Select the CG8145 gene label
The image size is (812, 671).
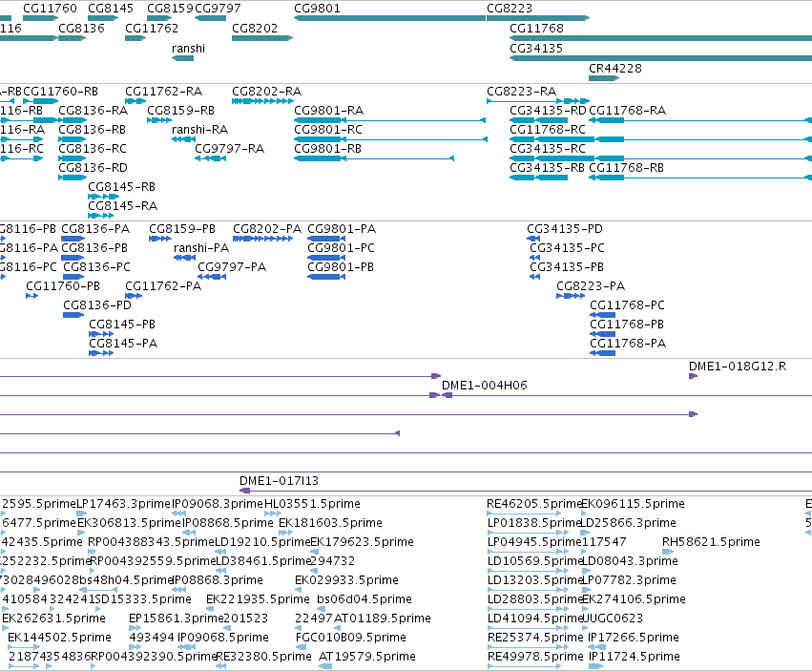coord(111,9)
